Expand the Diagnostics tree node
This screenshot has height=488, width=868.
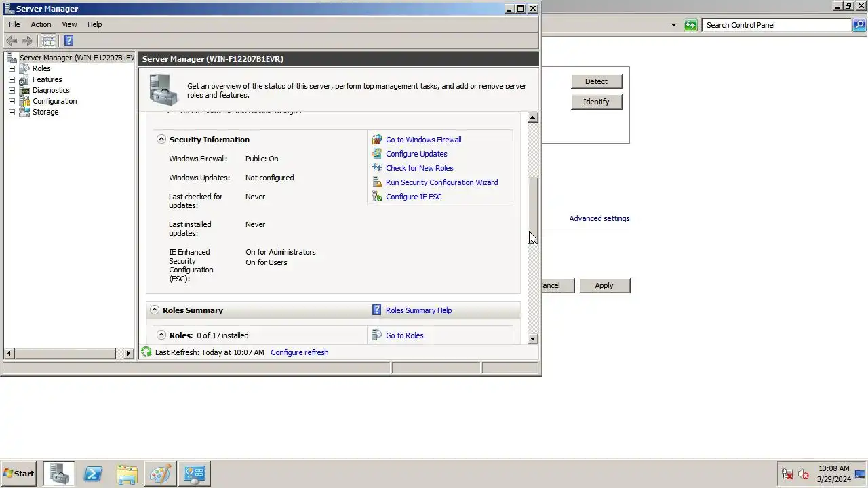click(x=12, y=90)
